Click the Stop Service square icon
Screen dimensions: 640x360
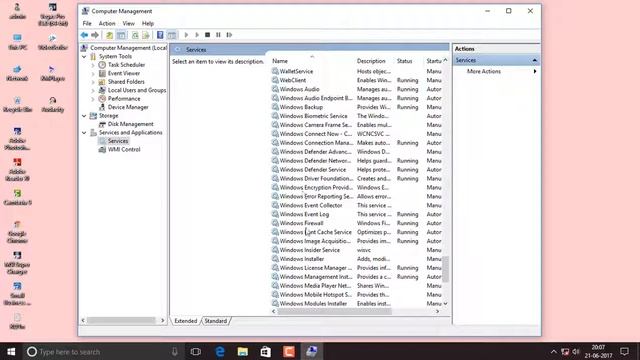207,35
